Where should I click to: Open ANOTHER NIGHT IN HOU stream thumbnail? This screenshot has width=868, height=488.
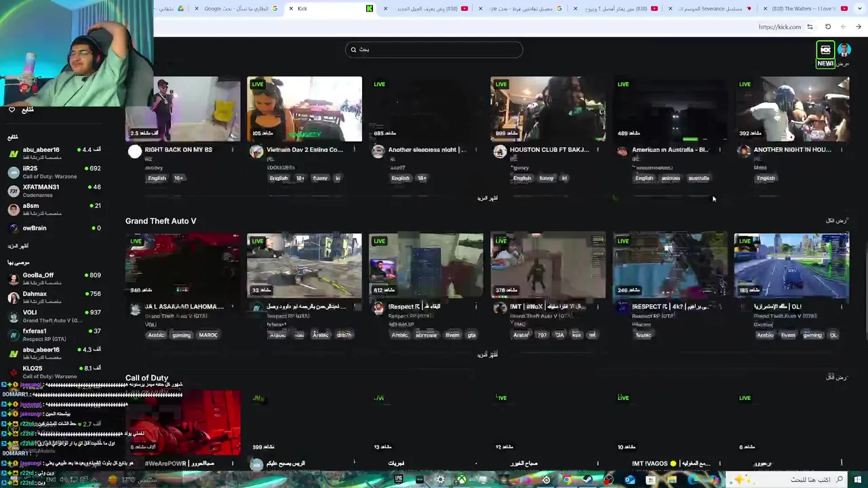pos(792,109)
